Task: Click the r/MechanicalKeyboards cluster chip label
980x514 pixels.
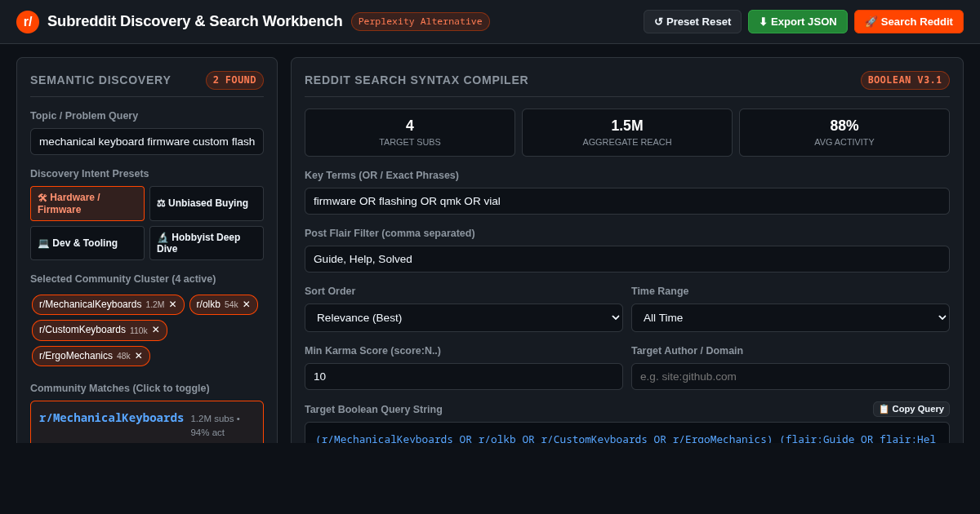Action: pos(90,304)
